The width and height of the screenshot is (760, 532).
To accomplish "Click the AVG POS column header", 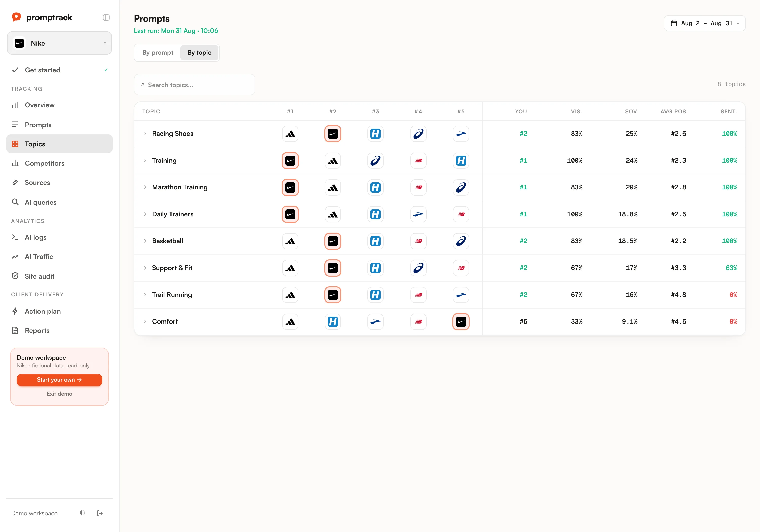I will coord(673,111).
